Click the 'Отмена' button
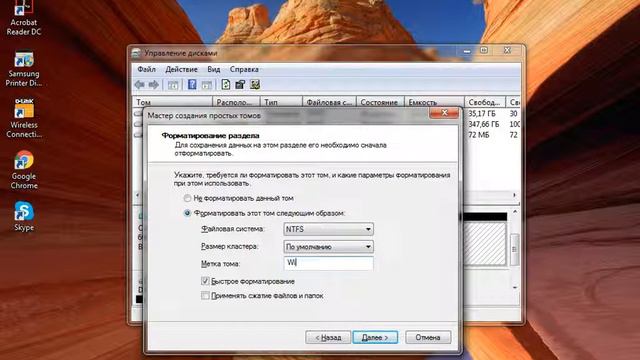The image size is (640, 360). coord(428,337)
